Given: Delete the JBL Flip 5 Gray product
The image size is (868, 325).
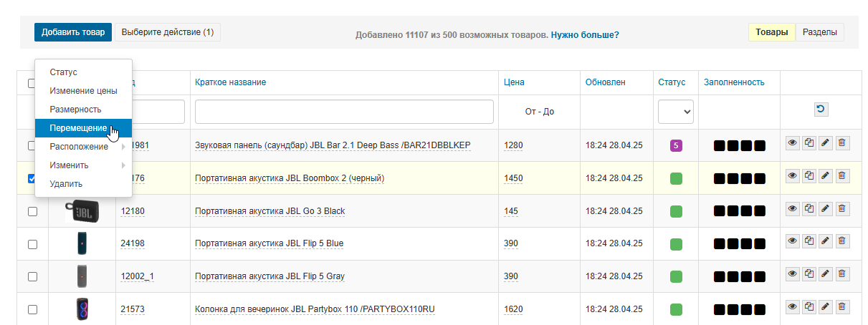Looking at the screenshot, I should 842,273.
